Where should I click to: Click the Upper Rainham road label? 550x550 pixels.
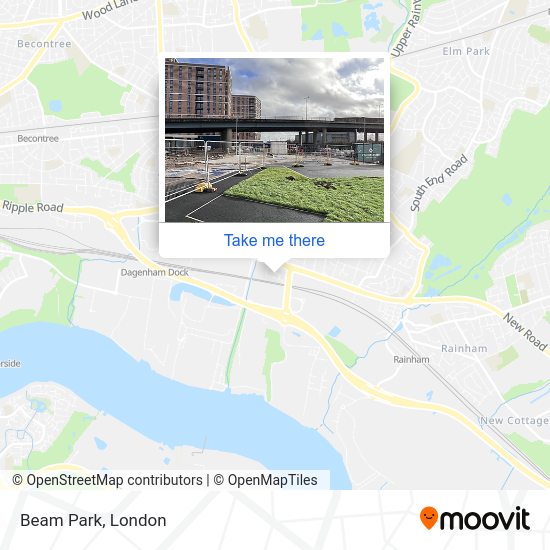pos(406,28)
